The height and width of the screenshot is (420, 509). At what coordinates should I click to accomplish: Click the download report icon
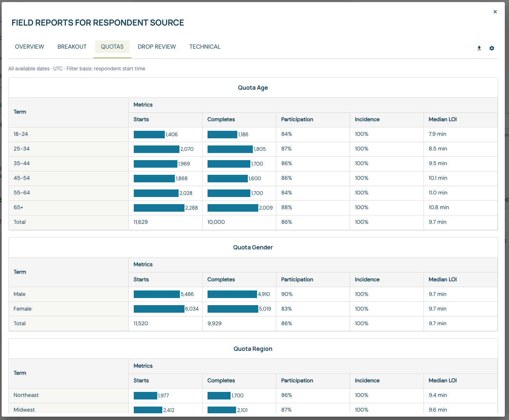point(479,48)
